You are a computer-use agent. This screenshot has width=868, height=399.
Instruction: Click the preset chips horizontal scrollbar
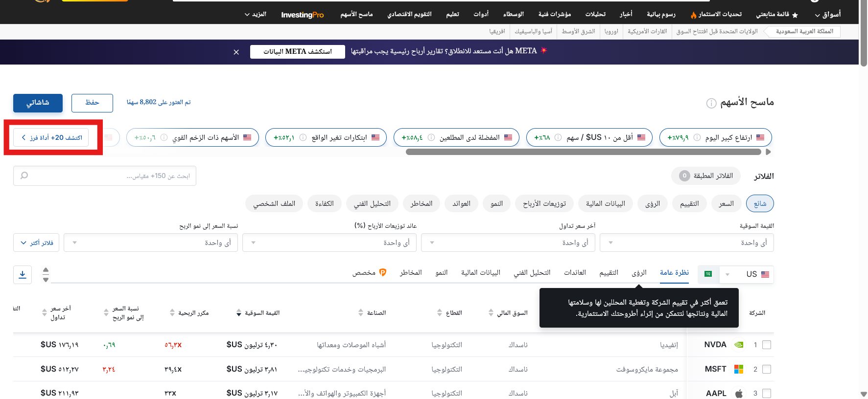[583, 152]
